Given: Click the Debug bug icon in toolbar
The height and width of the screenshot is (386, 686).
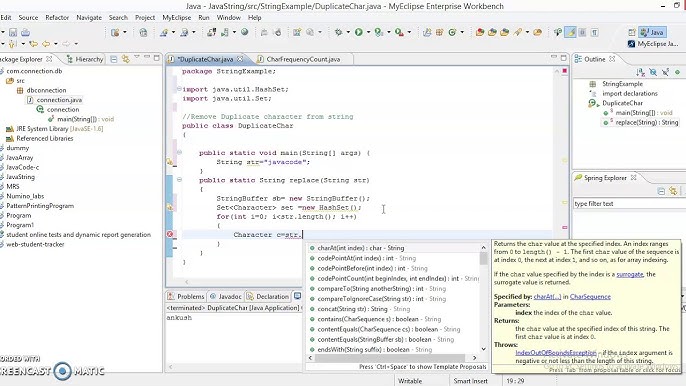Looking at the screenshot, I should [338, 32].
